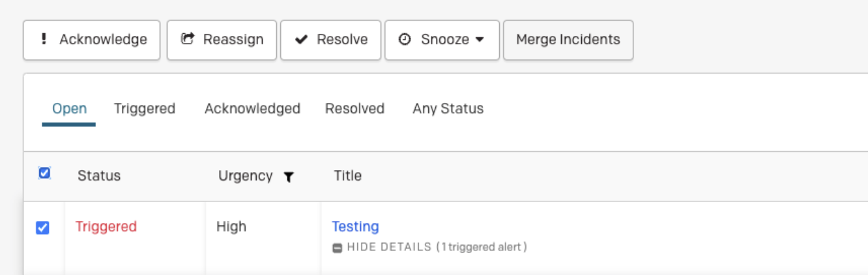Click the Urgency filter funnel icon

pos(289,177)
